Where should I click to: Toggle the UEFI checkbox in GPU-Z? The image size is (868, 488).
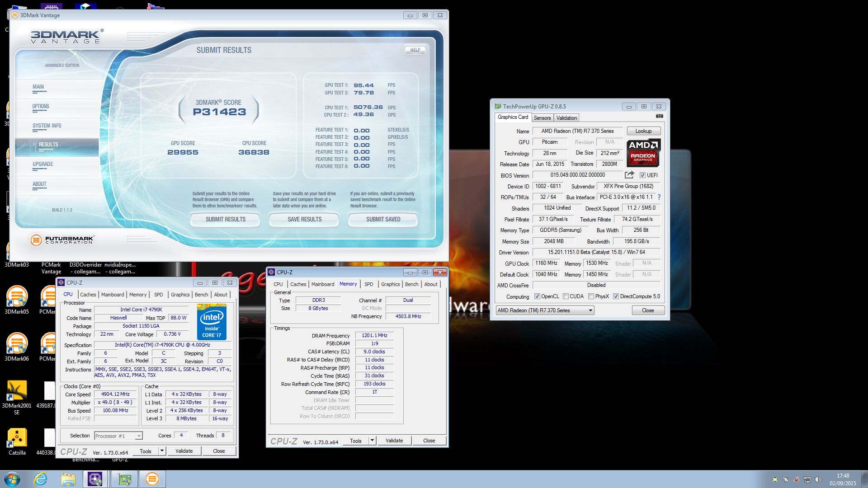642,175
